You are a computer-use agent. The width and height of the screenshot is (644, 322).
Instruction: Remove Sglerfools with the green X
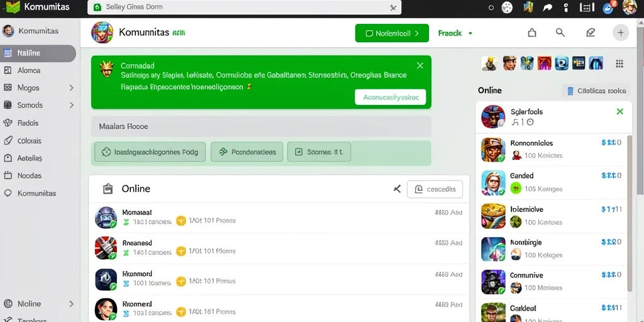click(620, 111)
